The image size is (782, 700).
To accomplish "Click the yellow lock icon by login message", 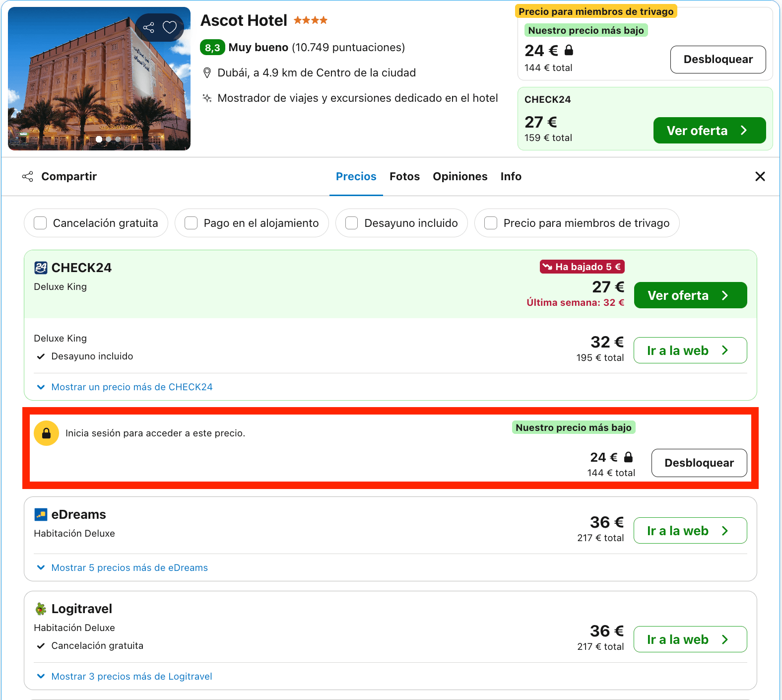I will click(46, 433).
